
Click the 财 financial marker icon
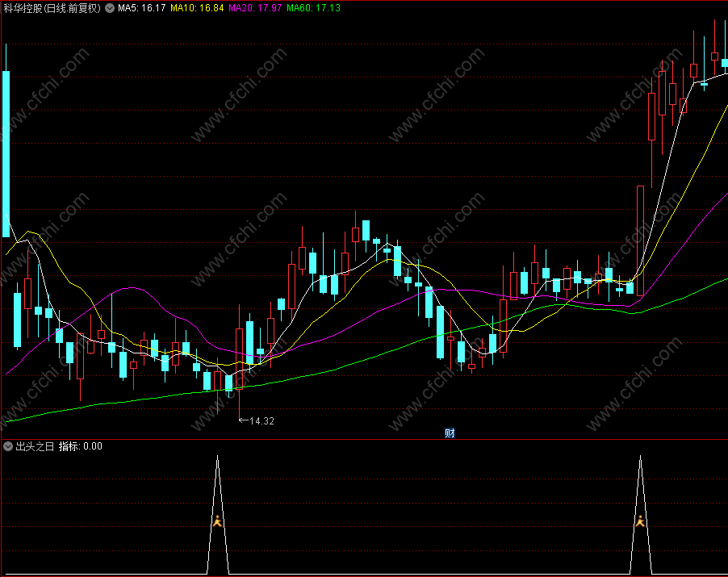[450, 433]
